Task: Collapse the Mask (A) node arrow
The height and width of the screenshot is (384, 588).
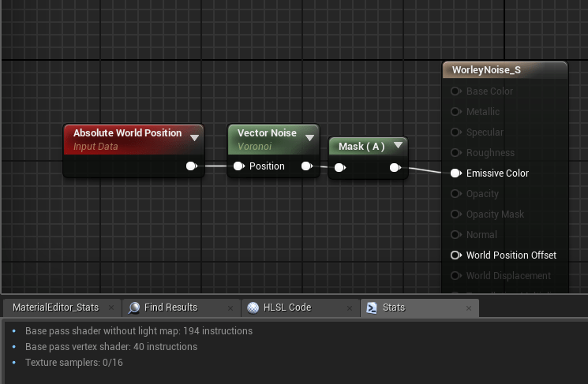Action: pyautogui.click(x=397, y=146)
